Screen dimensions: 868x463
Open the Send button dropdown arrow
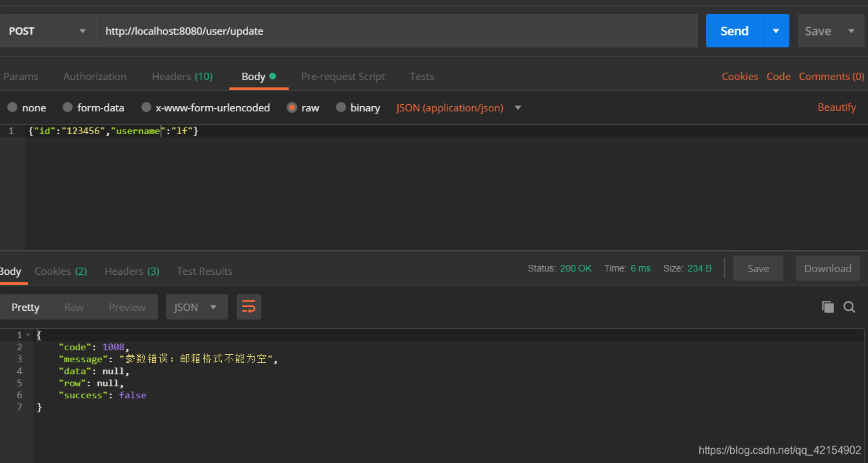tap(776, 31)
